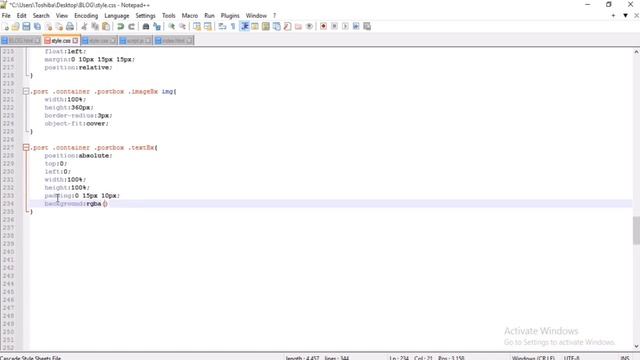This screenshot has width=640, height=360.
Task: Open the Window menu
Action: (256, 16)
